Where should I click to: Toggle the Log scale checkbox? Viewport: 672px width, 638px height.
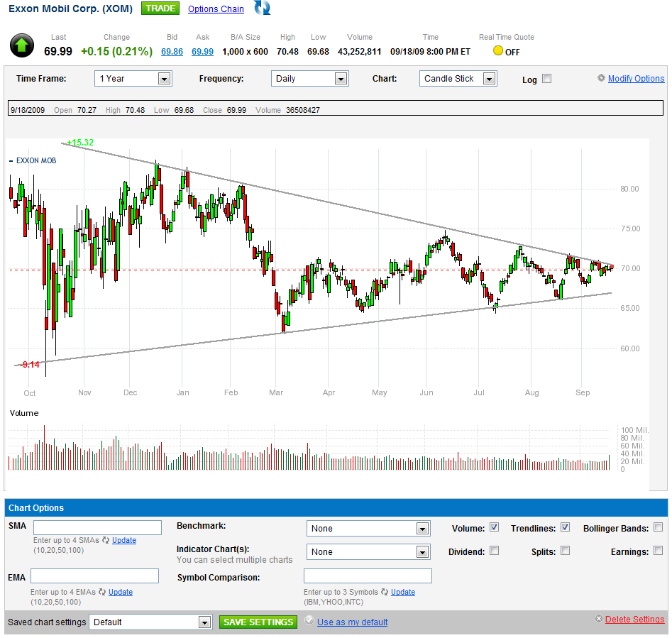pyautogui.click(x=547, y=78)
